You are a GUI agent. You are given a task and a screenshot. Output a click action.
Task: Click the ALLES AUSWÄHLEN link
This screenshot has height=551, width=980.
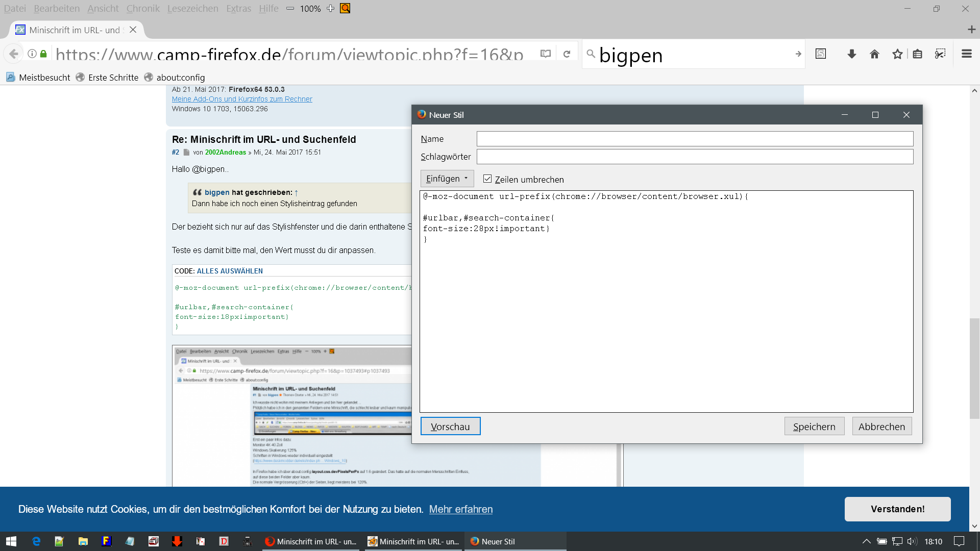click(x=230, y=271)
